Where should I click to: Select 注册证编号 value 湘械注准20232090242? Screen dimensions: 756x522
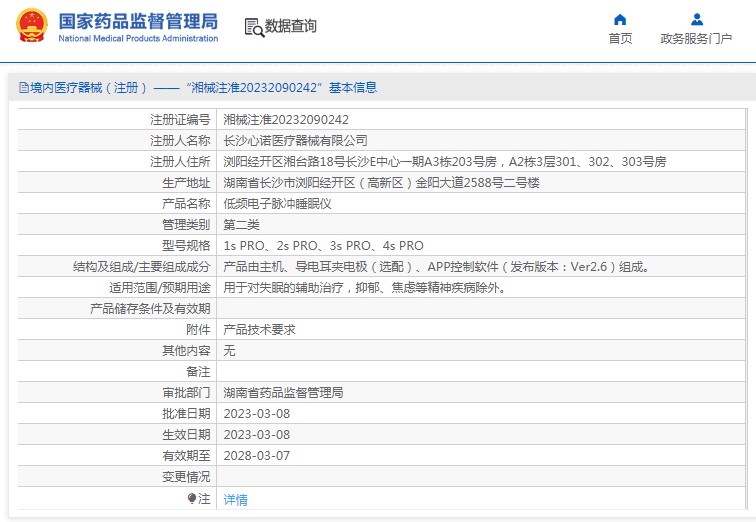coord(286,120)
